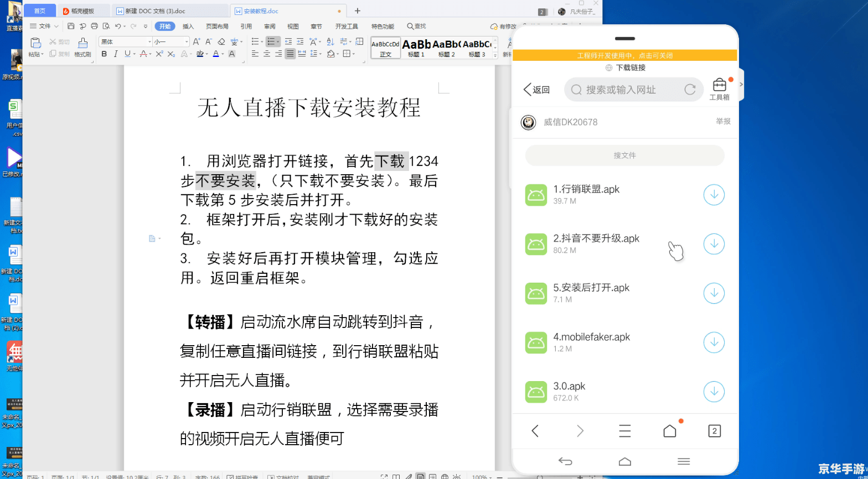Center align the text
The height and width of the screenshot is (479, 868).
(267, 54)
